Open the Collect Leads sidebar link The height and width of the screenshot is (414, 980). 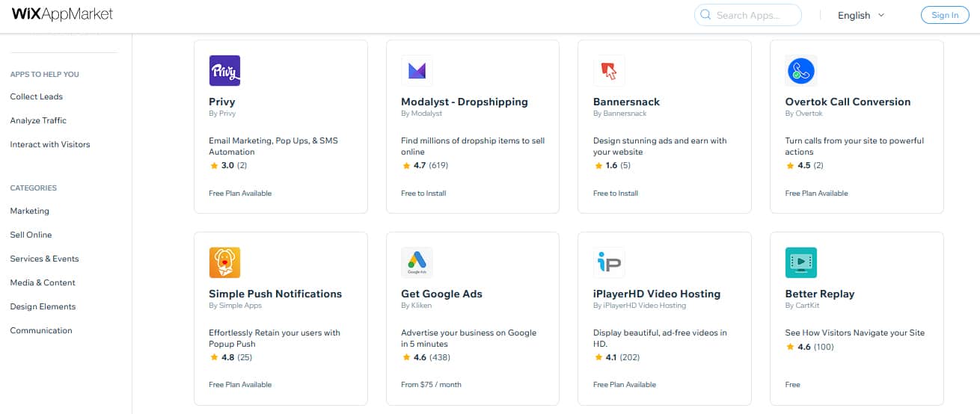pyautogui.click(x=36, y=96)
